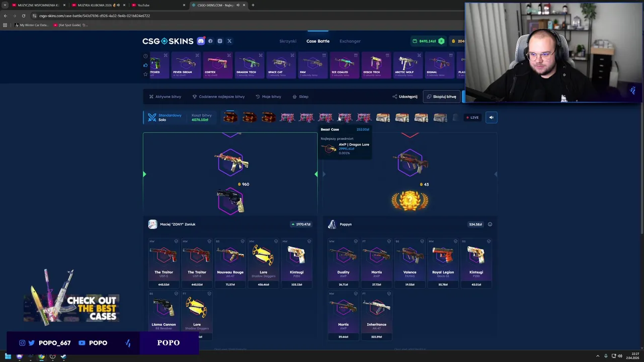Image resolution: width=644 pixels, height=362 pixels.
Task: Select the CORTEX live drop
Action: coord(217,65)
